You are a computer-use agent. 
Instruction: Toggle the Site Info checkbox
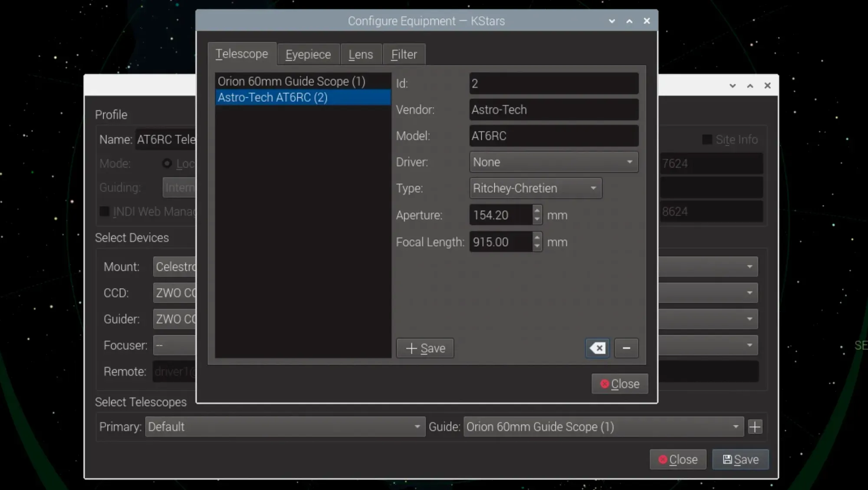pyautogui.click(x=707, y=139)
